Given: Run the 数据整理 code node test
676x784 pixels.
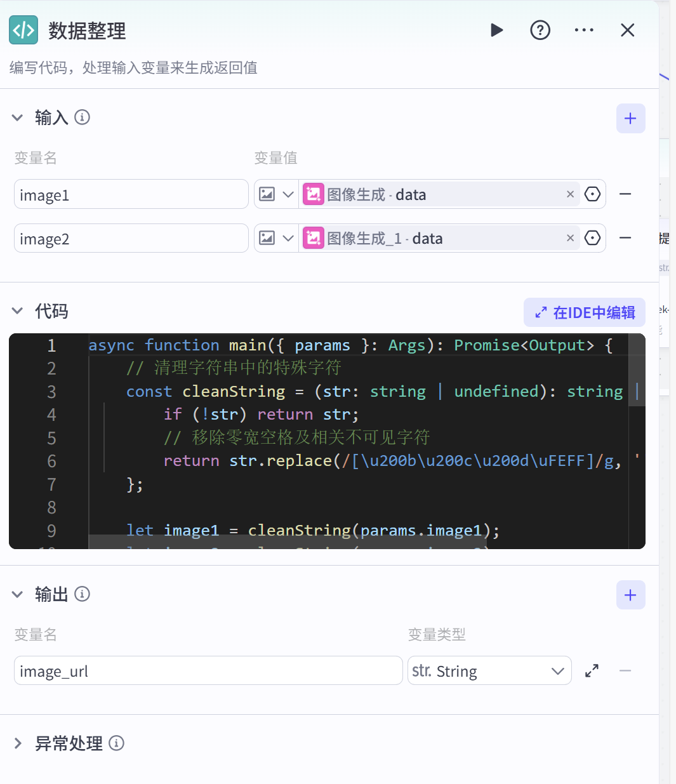Looking at the screenshot, I should pyautogui.click(x=497, y=30).
